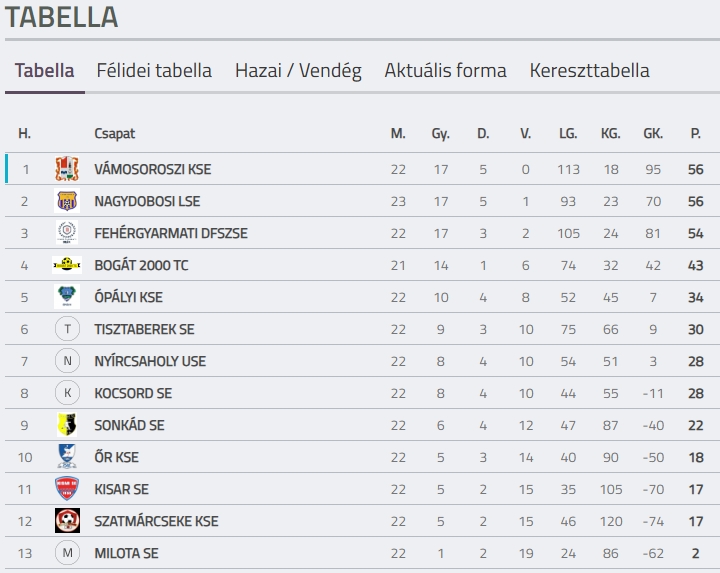Switch to the Félidei tabella tab
Screen dimensions: 720x573
click(154, 71)
